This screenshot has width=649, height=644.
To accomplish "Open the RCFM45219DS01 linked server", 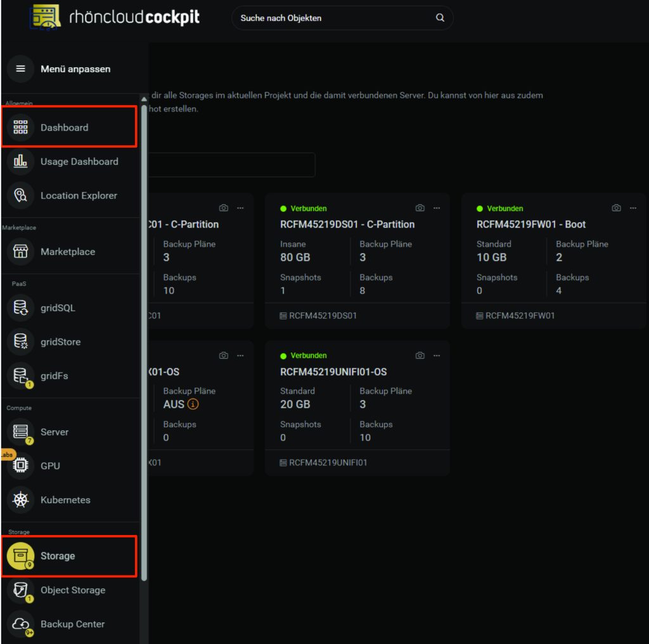I will (x=323, y=316).
